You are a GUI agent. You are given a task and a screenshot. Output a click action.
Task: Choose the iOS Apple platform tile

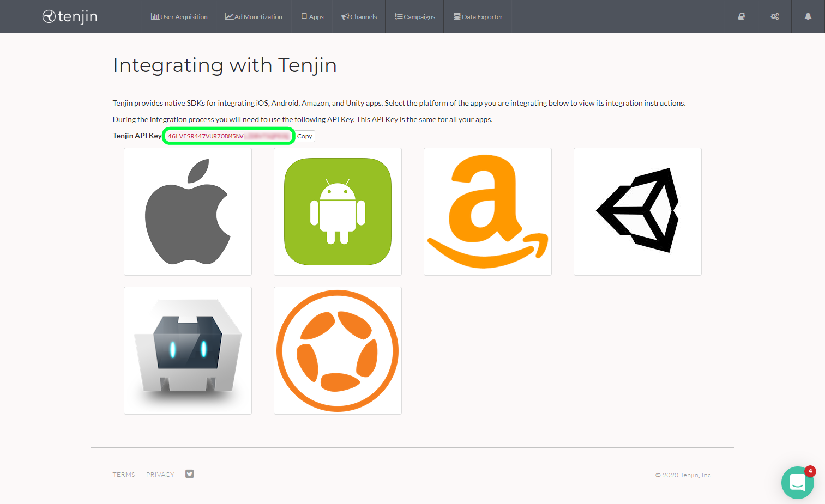pyautogui.click(x=188, y=211)
